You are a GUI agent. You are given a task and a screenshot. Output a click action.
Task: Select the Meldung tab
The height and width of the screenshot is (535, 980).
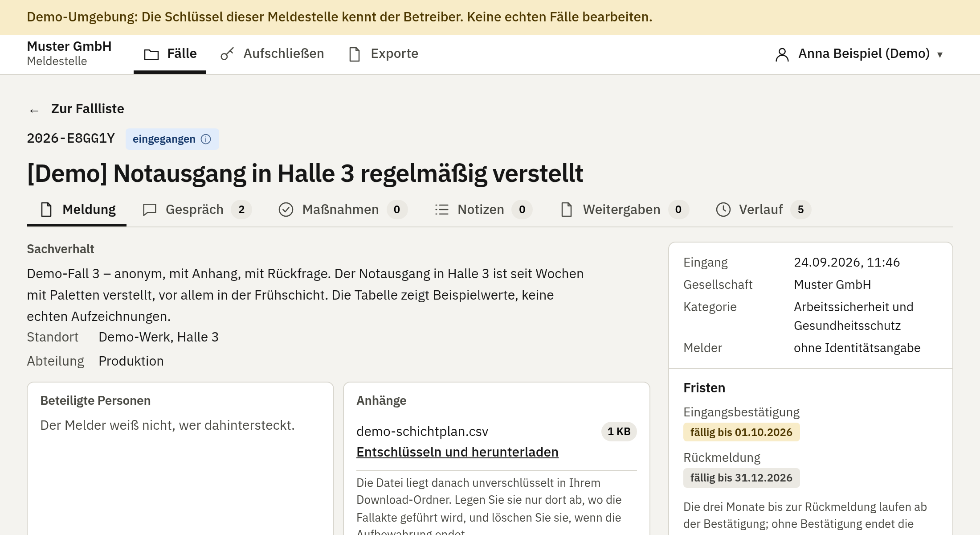[77, 210]
